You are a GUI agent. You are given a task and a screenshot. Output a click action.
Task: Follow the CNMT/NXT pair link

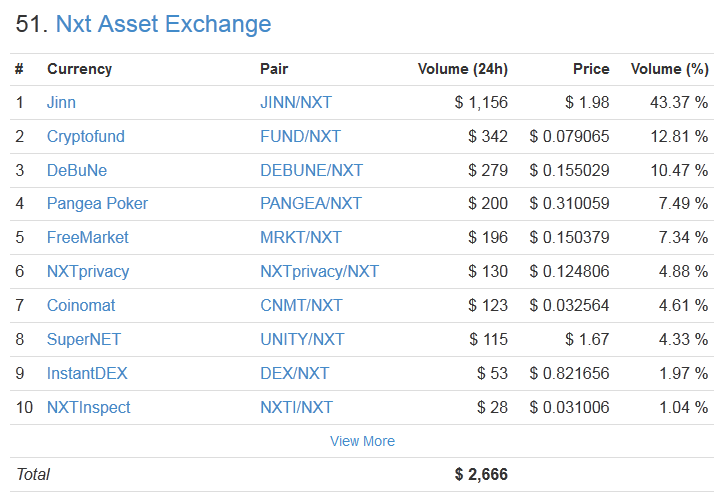[301, 306]
